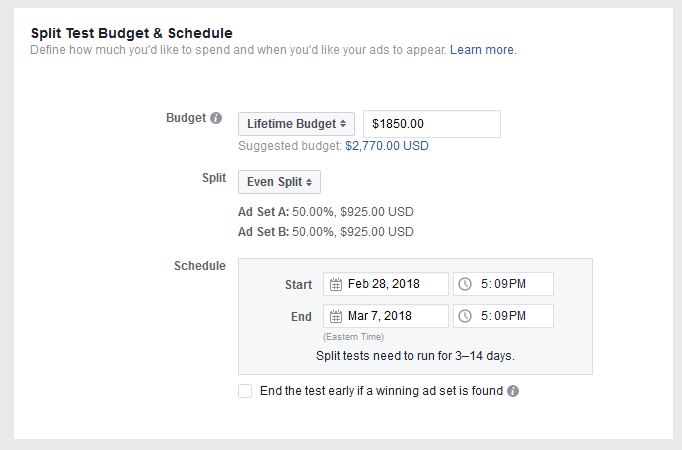The image size is (682, 450).
Task: Click info icon beside end test early
Action: (513, 391)
